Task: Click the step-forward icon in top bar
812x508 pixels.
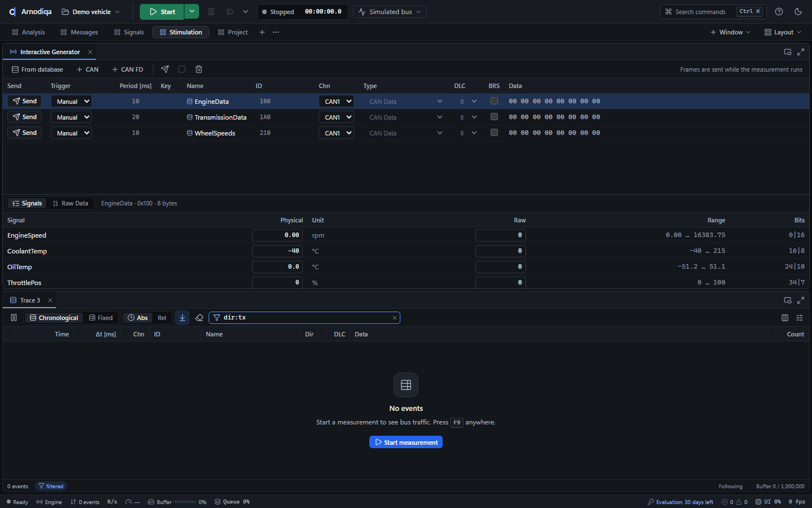Action: (230, 12)
